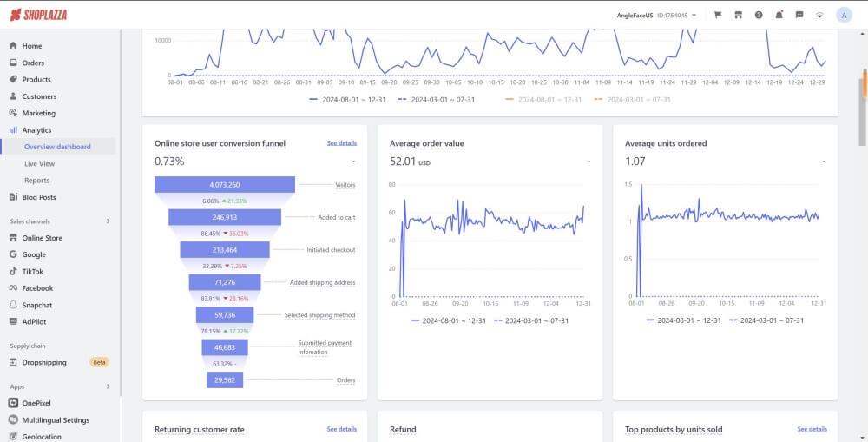Go to Reports under Analytics
The image size is (868, 442).
point(36,181)
